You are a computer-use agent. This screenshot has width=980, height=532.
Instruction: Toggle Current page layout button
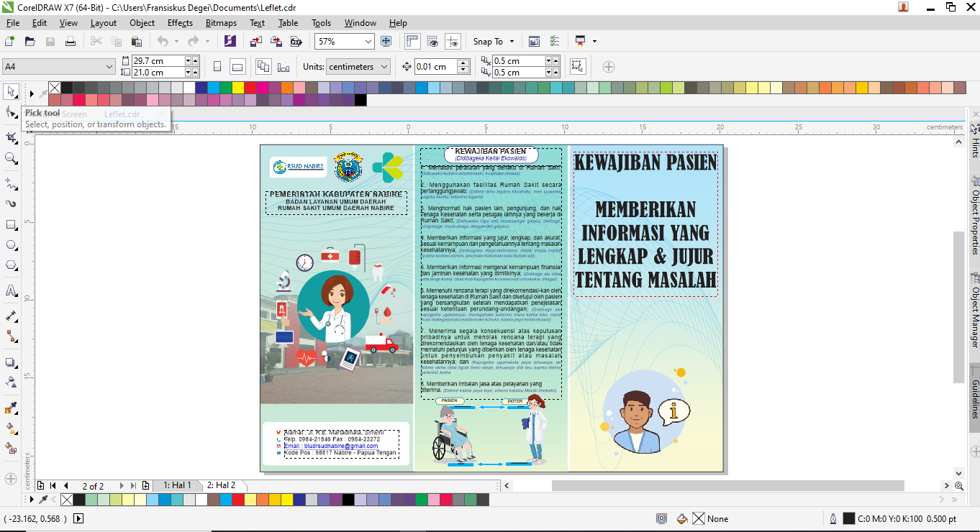283,67
